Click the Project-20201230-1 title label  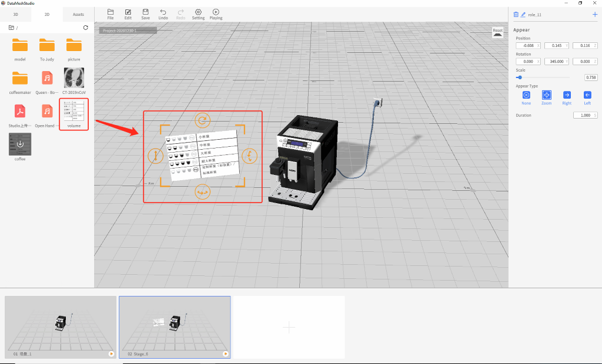(128, 31)
